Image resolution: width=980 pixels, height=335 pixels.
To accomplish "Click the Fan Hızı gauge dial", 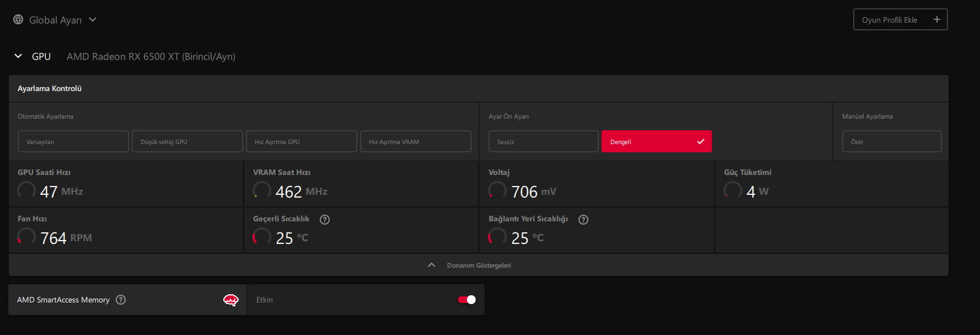I will pos(26,237).
